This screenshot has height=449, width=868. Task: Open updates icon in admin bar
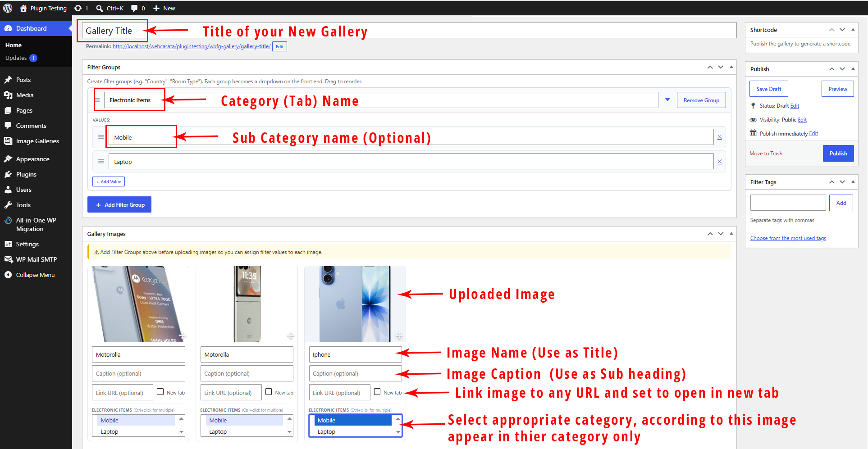(x=78, y=8)
